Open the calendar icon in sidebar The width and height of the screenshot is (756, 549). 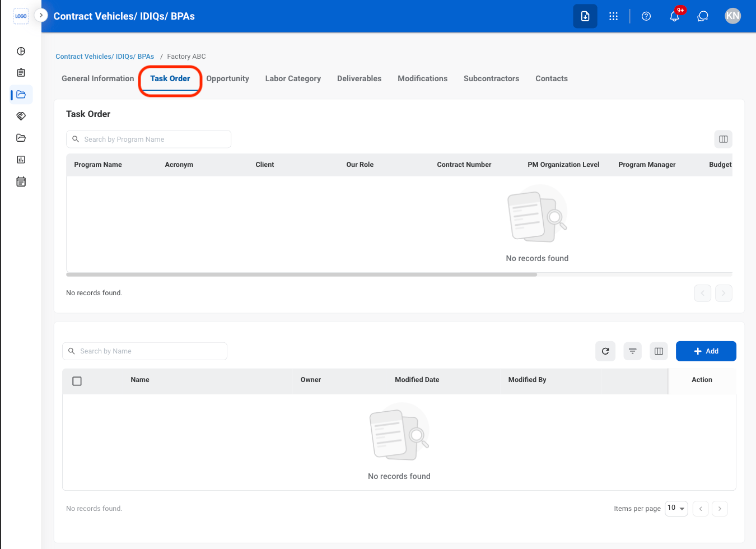pos(21,182)
